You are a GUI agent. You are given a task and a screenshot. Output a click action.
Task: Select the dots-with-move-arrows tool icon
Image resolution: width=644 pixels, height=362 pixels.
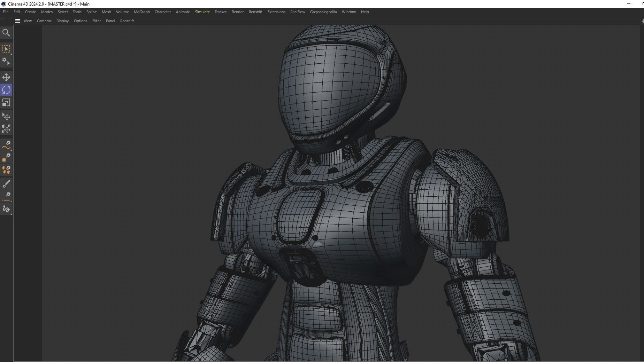6,129
